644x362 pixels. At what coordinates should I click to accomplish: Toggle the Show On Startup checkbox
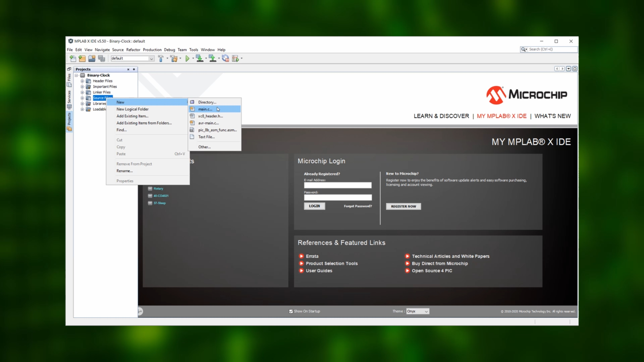(x=291, y=311)
